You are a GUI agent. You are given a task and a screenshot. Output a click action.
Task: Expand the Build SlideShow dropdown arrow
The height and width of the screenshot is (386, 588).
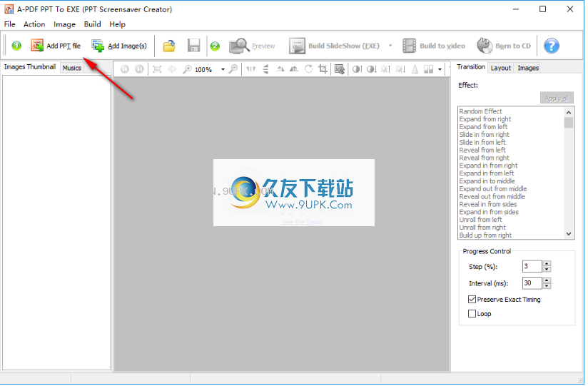[x=390, y=46]
